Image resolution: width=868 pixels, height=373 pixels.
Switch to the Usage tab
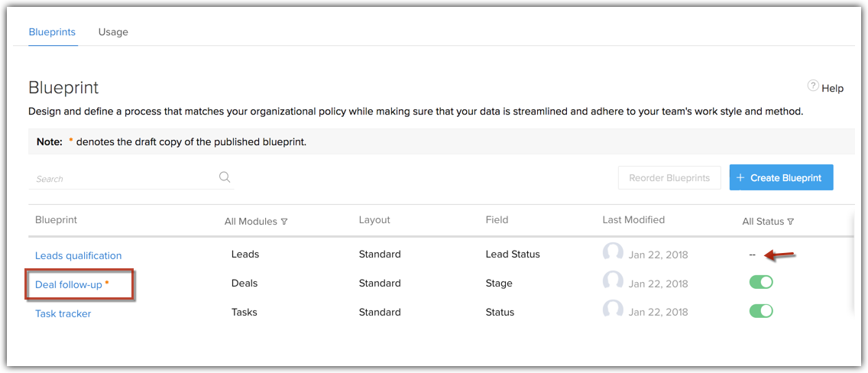(x=113, y=32)
